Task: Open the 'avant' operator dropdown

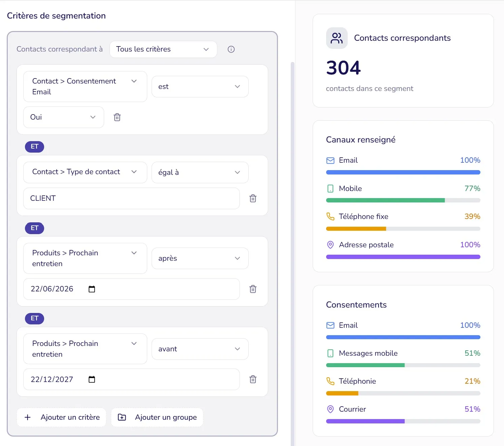Action: pos(200,349)
